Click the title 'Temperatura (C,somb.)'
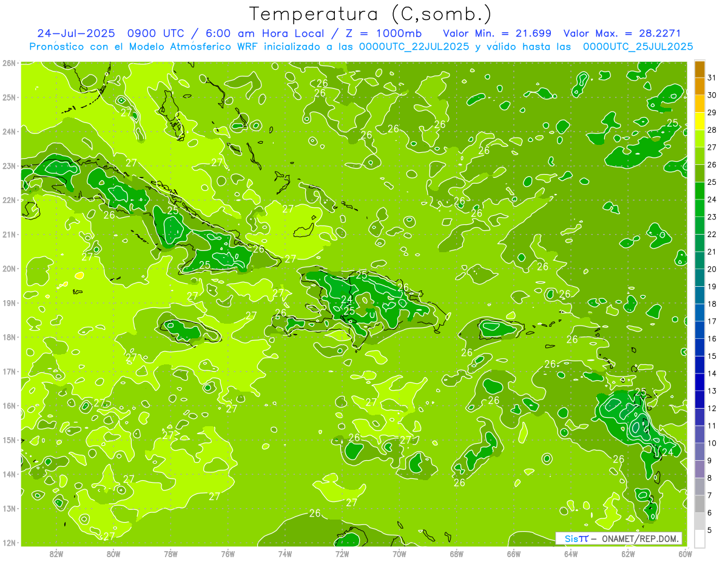Viewport: 728px width, 562px height. (x=371, y=14)
